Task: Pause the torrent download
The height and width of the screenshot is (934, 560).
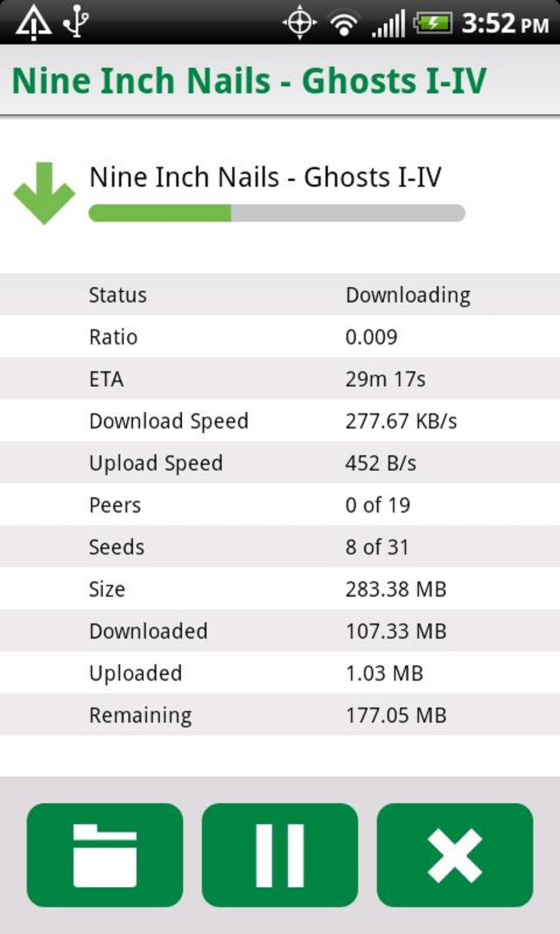Action: click(x=280, y=855)
